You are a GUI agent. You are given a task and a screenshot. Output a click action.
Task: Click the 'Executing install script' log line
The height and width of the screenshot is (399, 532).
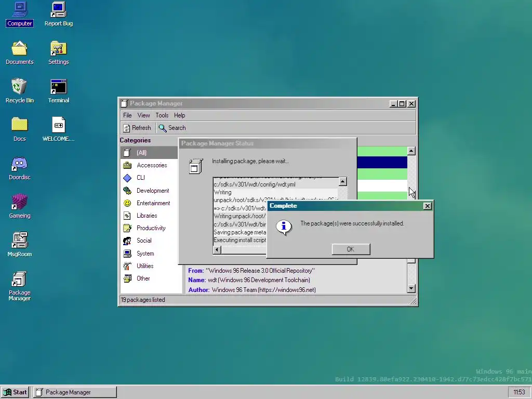[x=240, y=240]
